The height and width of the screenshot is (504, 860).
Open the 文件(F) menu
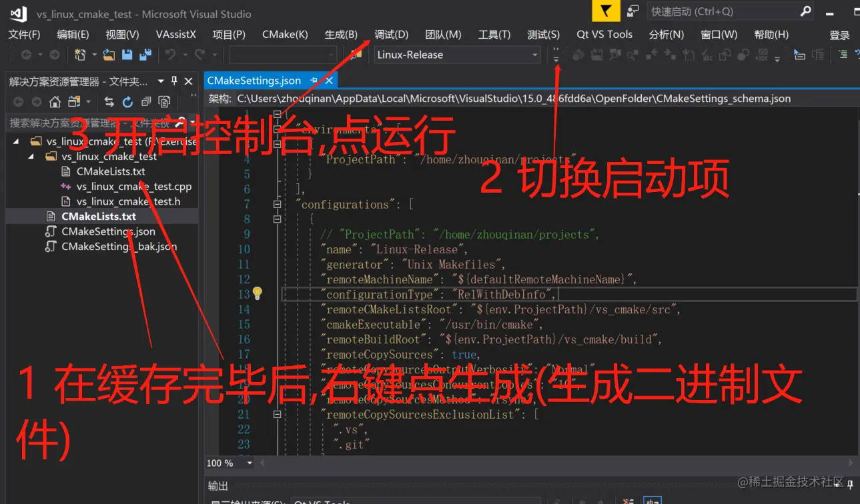coord(24,35)
